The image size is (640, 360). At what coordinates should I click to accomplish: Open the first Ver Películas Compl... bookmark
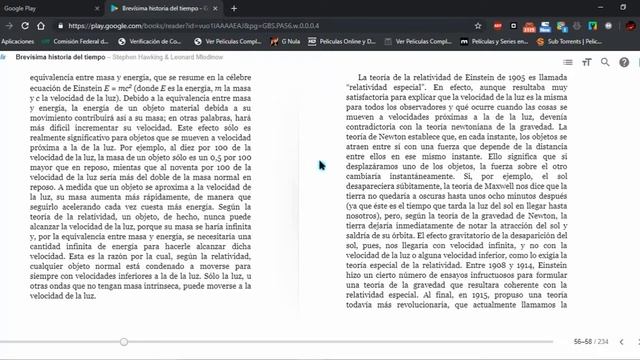click(228, 41)
